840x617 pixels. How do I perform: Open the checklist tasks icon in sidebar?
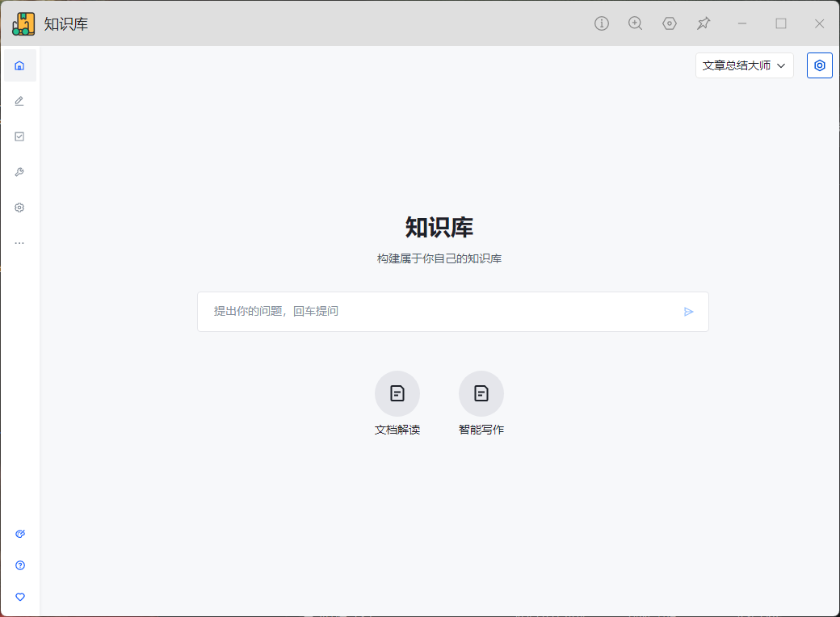pos(20,136)
